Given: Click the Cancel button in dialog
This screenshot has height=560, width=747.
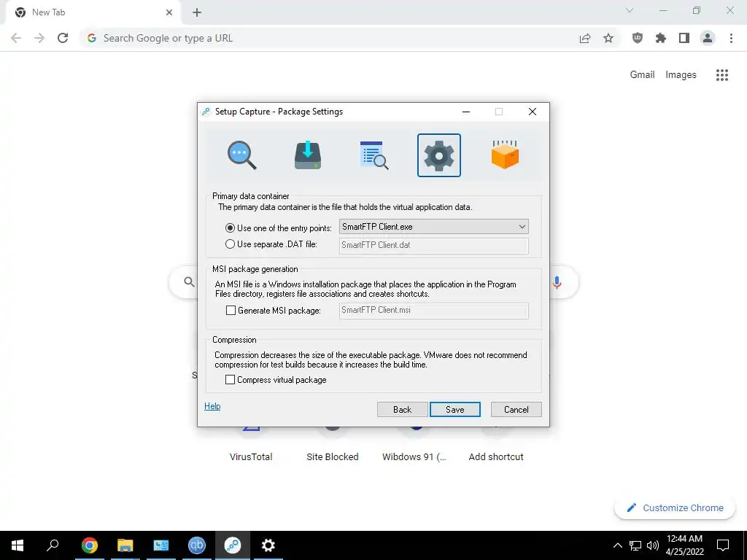Looking at the screenshot, I should tap(516, 410).
